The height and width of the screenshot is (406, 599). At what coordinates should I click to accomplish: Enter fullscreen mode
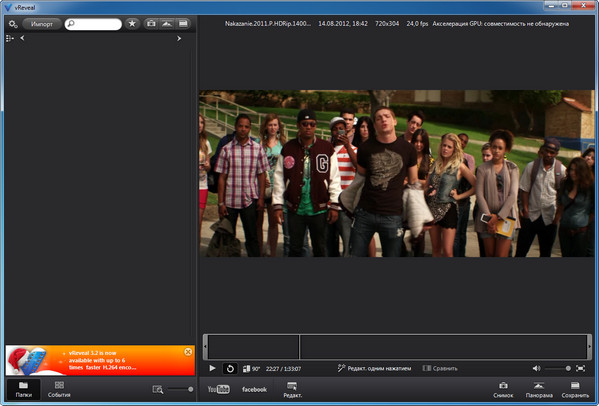(x=580, y=368)
